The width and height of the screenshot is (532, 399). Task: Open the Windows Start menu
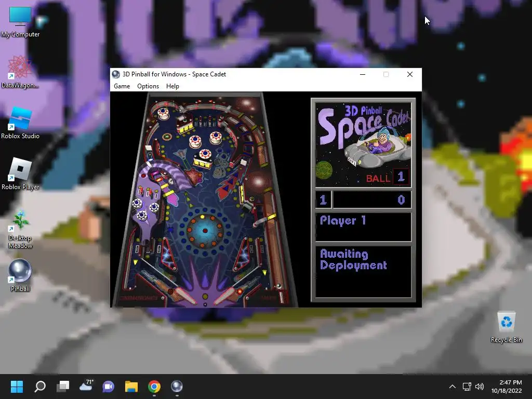(x=17, y=387)
